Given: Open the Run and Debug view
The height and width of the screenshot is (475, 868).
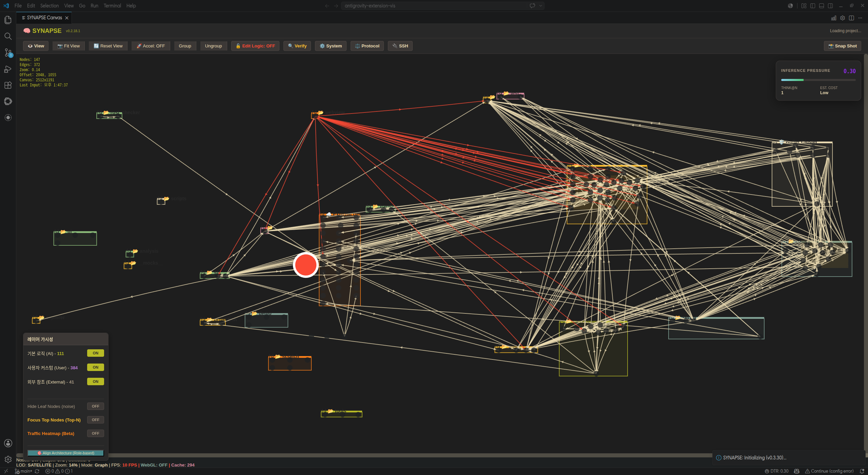Looking at the screenshot, I should click(x=8, y=69).
